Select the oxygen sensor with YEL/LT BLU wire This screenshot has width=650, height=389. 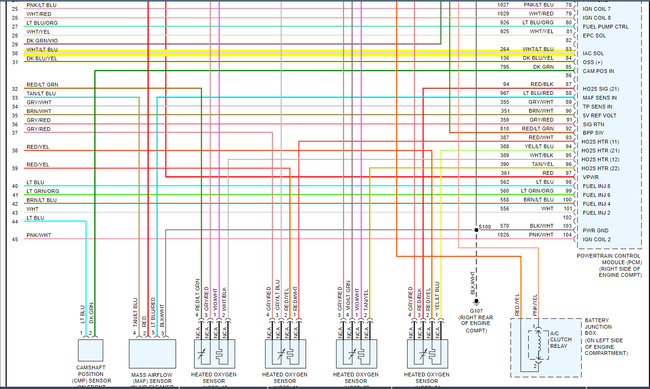[427, 354]
